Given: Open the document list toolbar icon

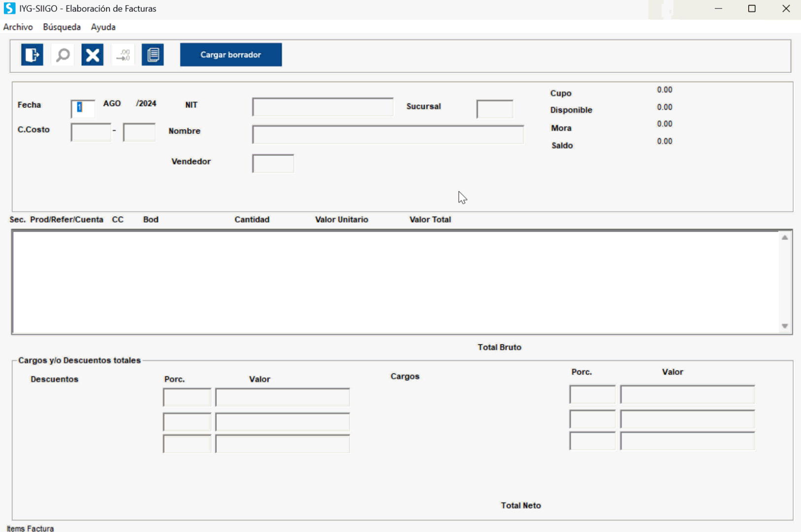Looking at the screenshot, I should point(153,55).
